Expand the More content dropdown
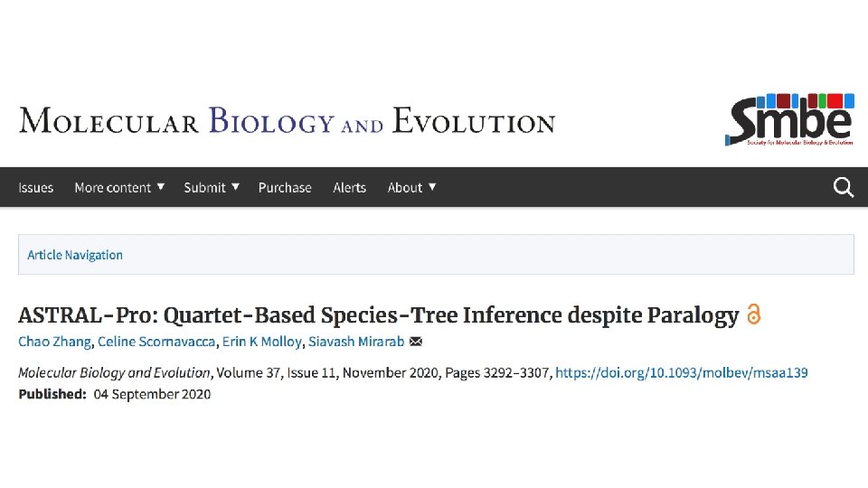Image resolution: width=868 pixels, height=488 pixels. coord(119,187)
